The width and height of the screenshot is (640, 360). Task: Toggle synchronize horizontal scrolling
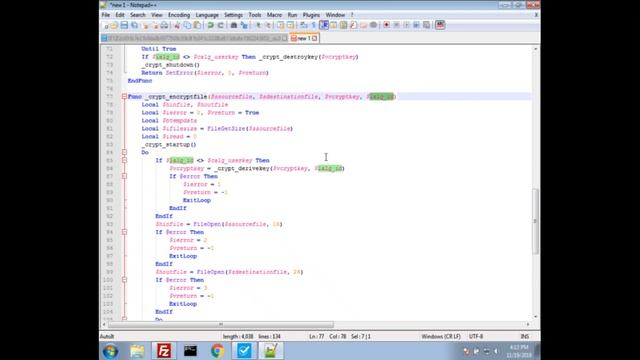tap(291, 25)
